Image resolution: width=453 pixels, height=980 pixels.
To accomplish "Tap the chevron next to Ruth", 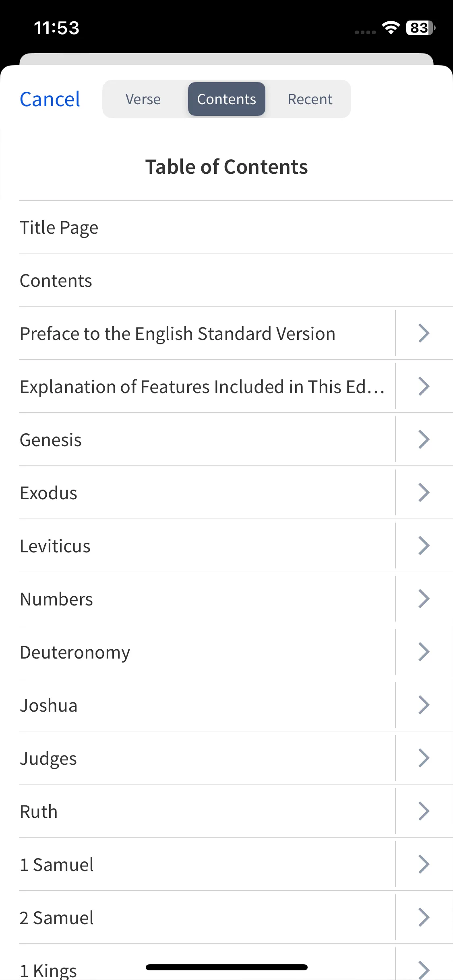I will 424,811.
